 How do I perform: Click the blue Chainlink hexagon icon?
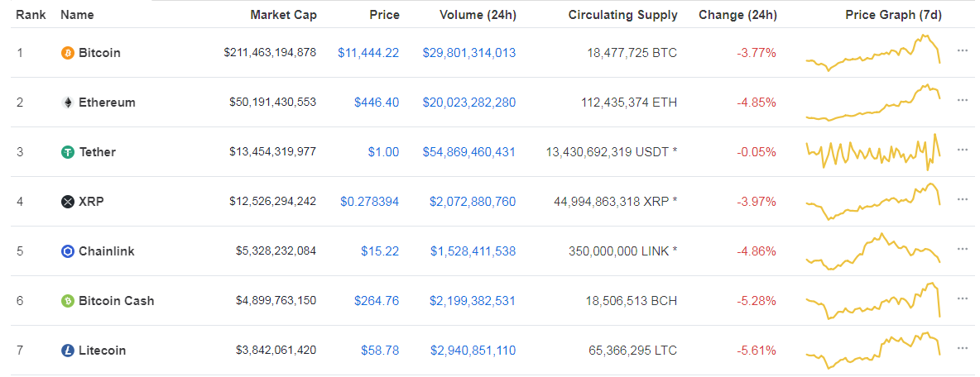pos(68,251)
